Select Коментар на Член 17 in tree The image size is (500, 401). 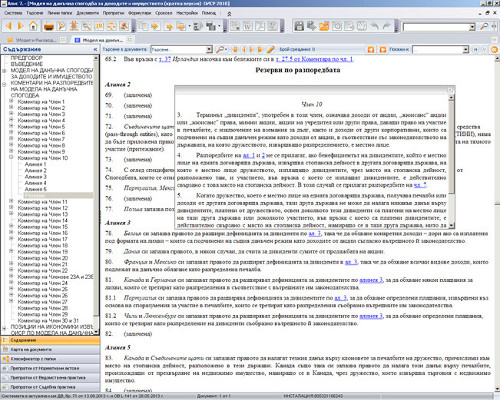43,239
